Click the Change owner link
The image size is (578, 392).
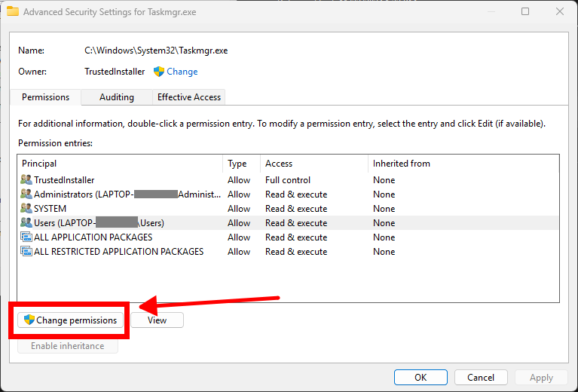(x=182, y=72)
